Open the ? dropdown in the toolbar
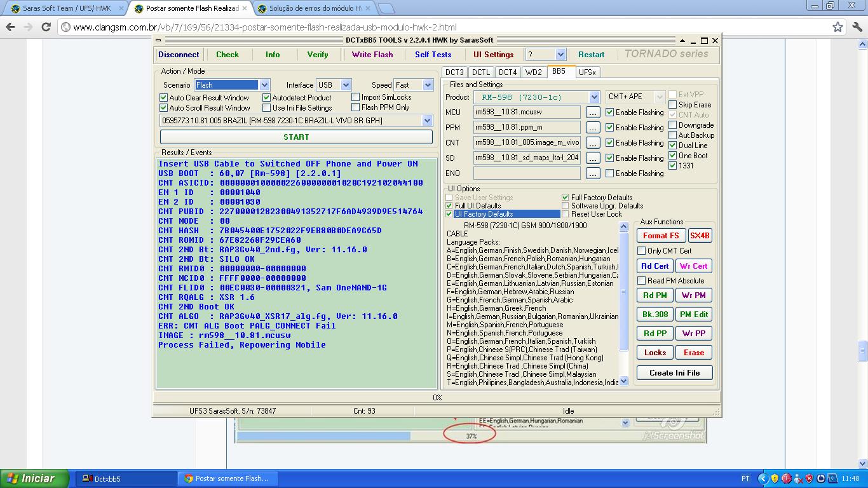The width and height of the screenshot is (868, 488). point(560,55)
